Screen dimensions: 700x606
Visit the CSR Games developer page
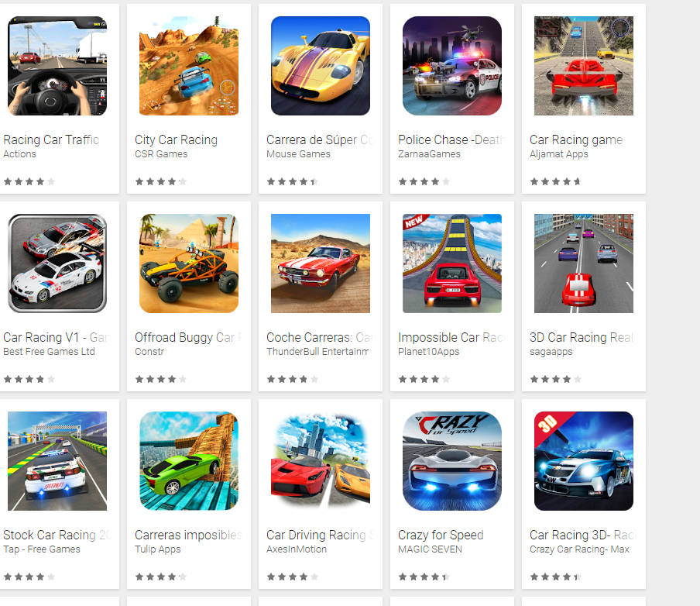coord(161,154)
